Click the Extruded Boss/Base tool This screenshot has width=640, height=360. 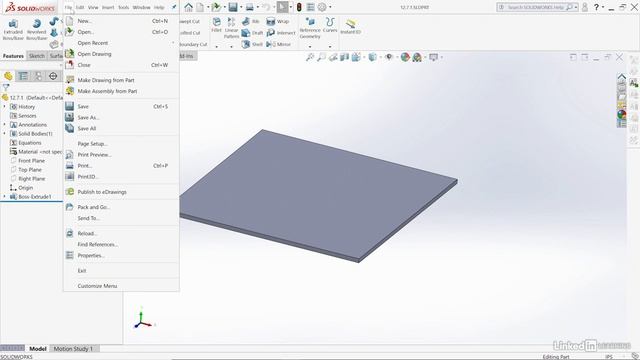coord(13,29)
